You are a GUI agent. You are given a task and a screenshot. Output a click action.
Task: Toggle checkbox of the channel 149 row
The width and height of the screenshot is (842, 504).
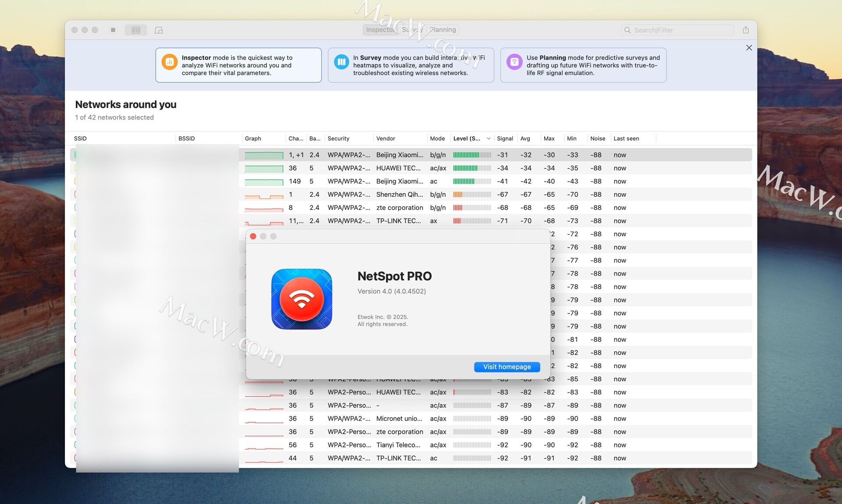pyautogui.click(x=75, y=181)
